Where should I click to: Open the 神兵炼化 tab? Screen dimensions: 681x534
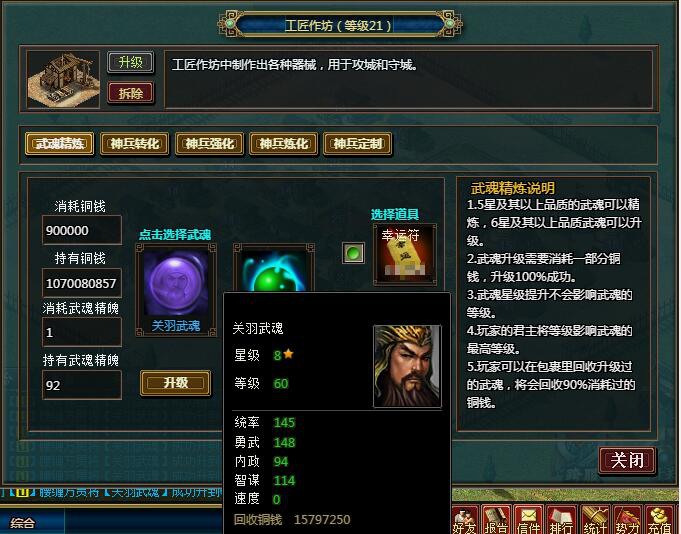[284, 144]
